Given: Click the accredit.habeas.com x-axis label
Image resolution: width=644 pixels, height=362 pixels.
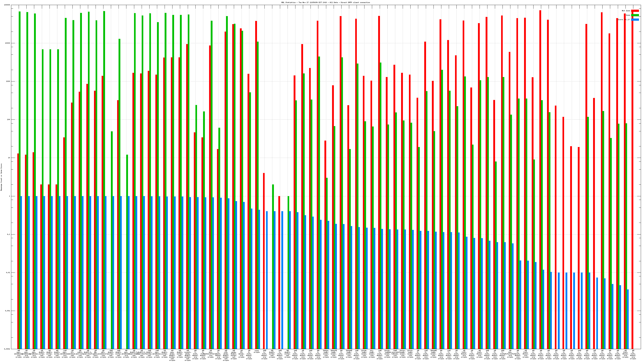Looking at the screenshot, I should coord(395,354).
